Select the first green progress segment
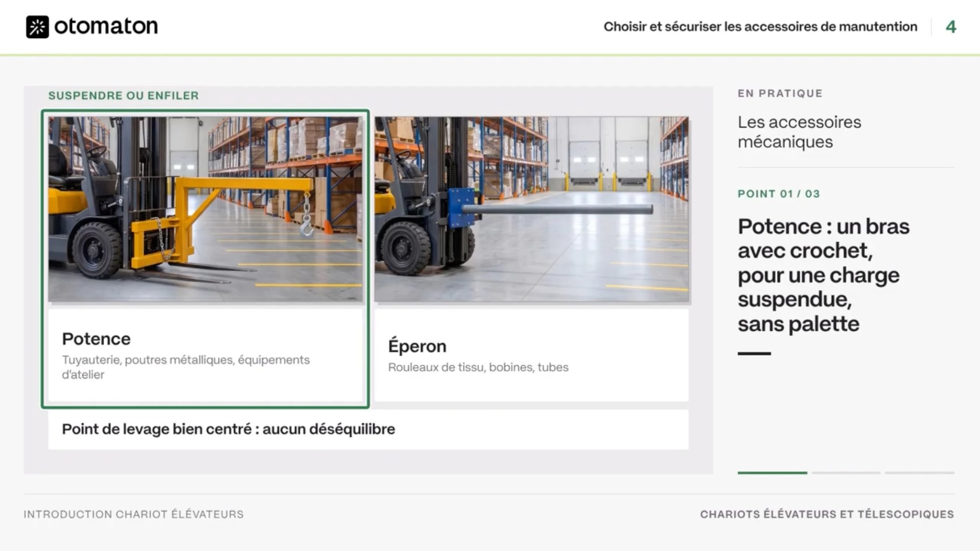The width and height of the screenshot is (980, 551). [772, 473]
